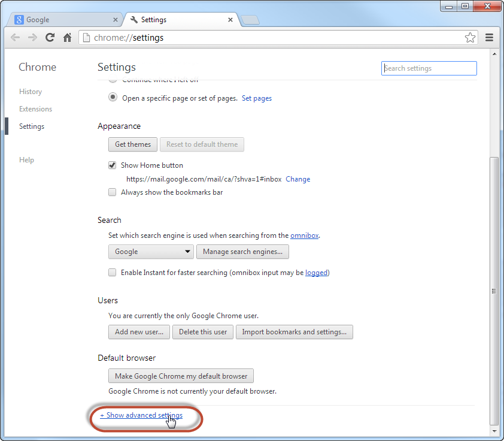504x441 pixels.
Task: Bookmark this page with the star
Action: pos(470,38)
